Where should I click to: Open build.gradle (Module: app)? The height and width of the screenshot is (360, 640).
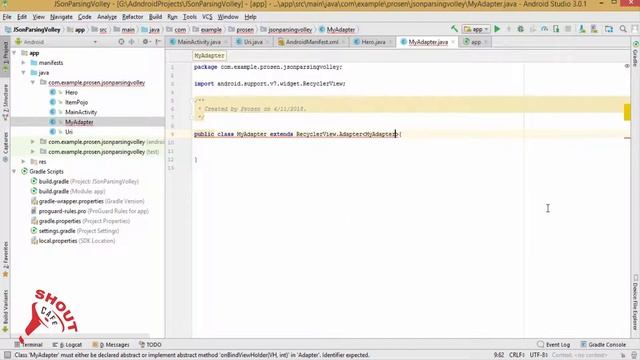(71, 191)
